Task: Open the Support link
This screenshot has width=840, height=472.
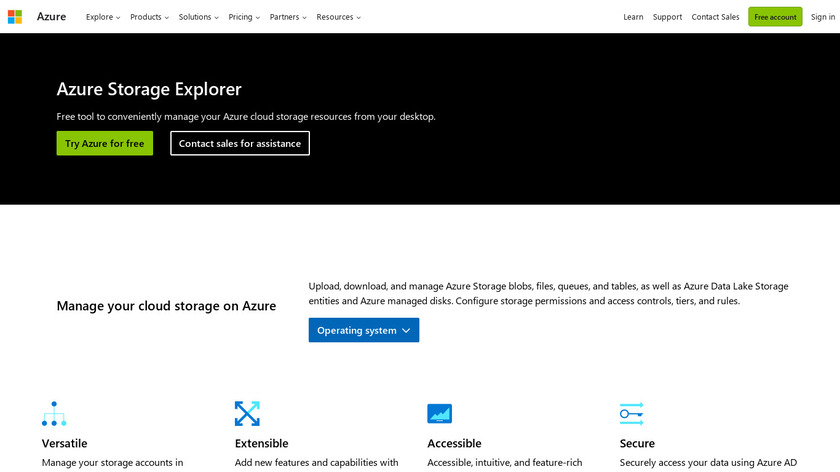Action: [668, 17]
